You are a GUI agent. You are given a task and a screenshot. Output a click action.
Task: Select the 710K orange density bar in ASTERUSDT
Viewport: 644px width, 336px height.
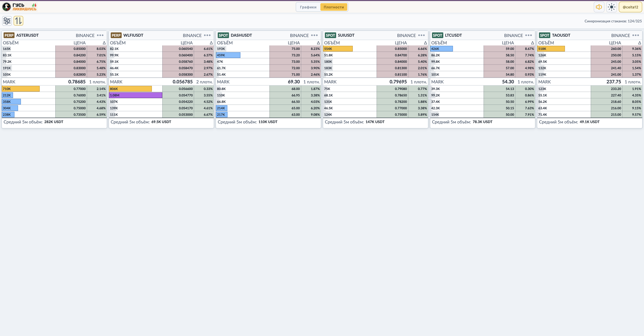(21, 89)
